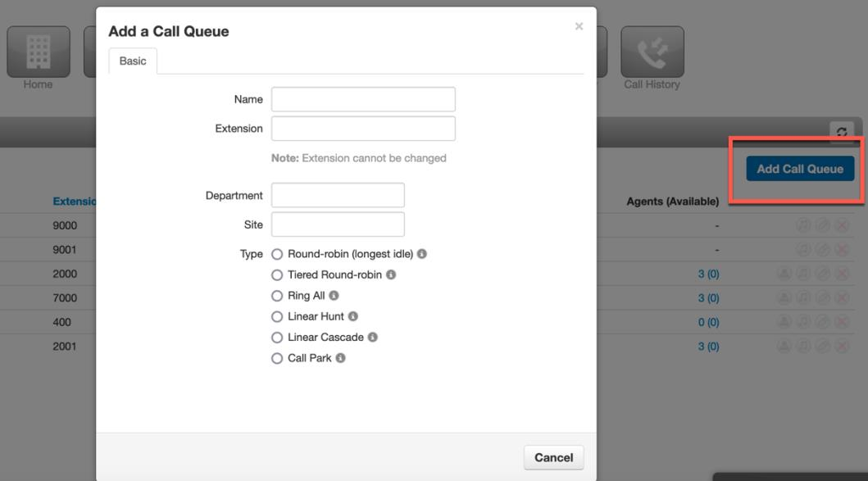Screen dimensions: 868x481
Task: Open music on hold icon for queue 9000
Action: pyautogui.click(x=803, y=225)
